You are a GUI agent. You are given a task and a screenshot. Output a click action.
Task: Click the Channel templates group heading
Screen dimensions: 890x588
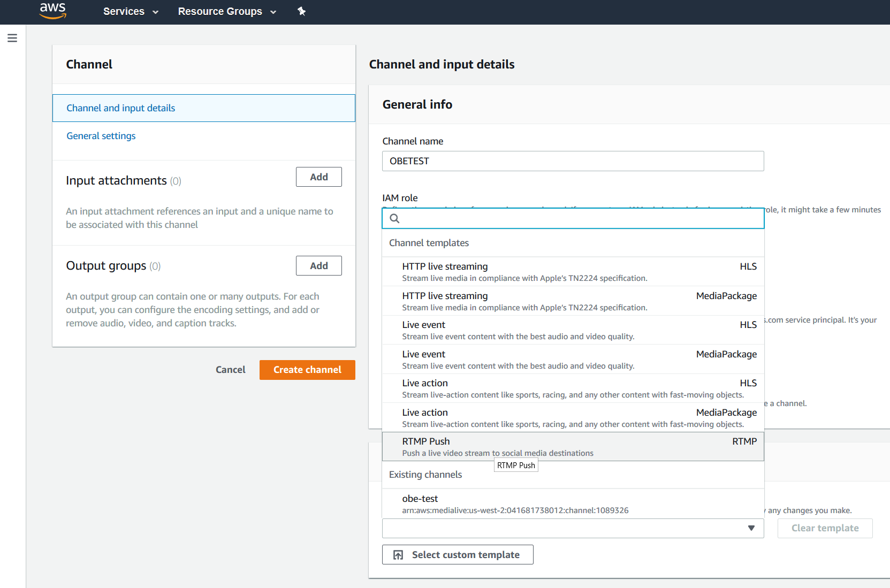point(429,243)
